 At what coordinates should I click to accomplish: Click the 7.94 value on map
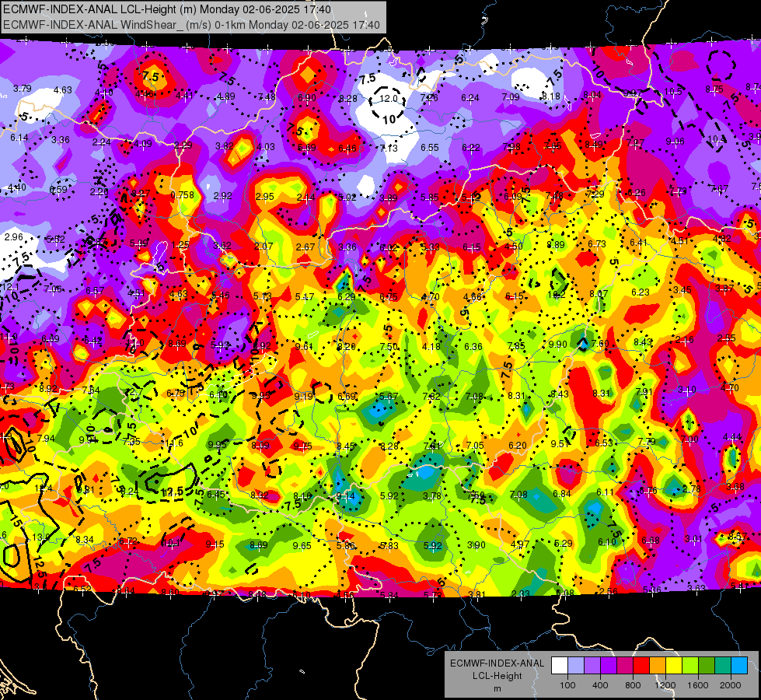(46, 439)
